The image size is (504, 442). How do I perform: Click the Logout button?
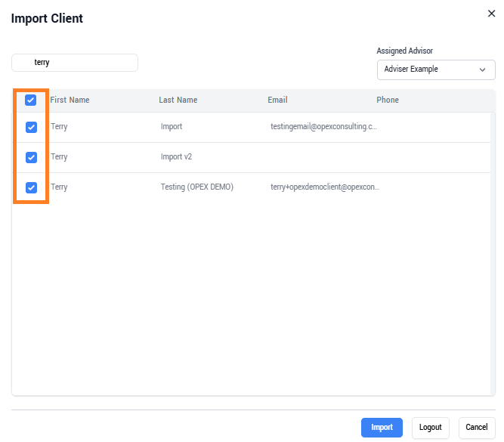(430, 427)
